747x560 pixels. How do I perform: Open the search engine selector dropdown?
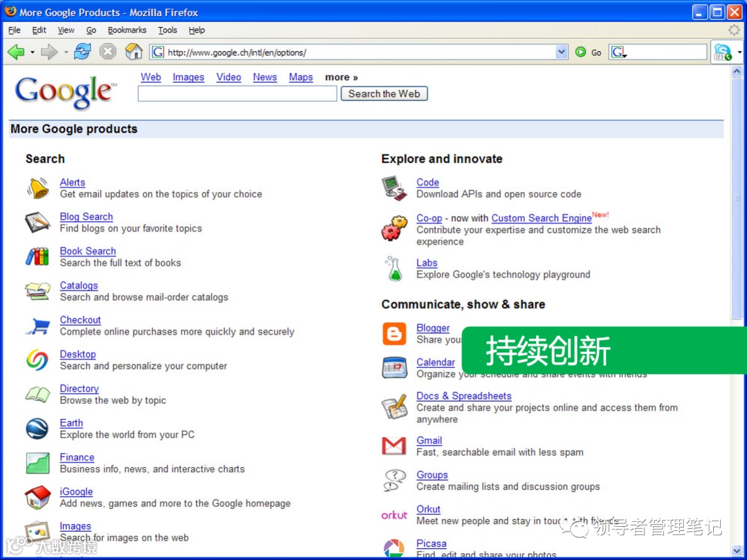[x=619, y=53]
